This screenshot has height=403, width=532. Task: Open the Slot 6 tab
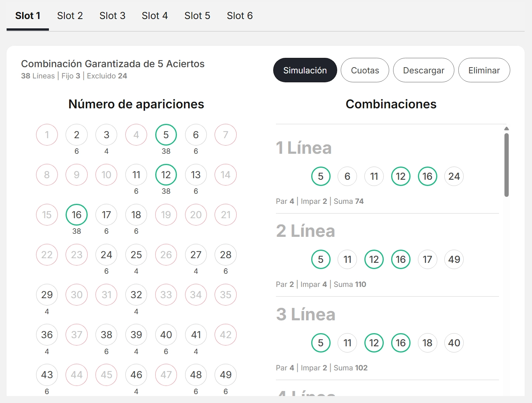[239, 16]
